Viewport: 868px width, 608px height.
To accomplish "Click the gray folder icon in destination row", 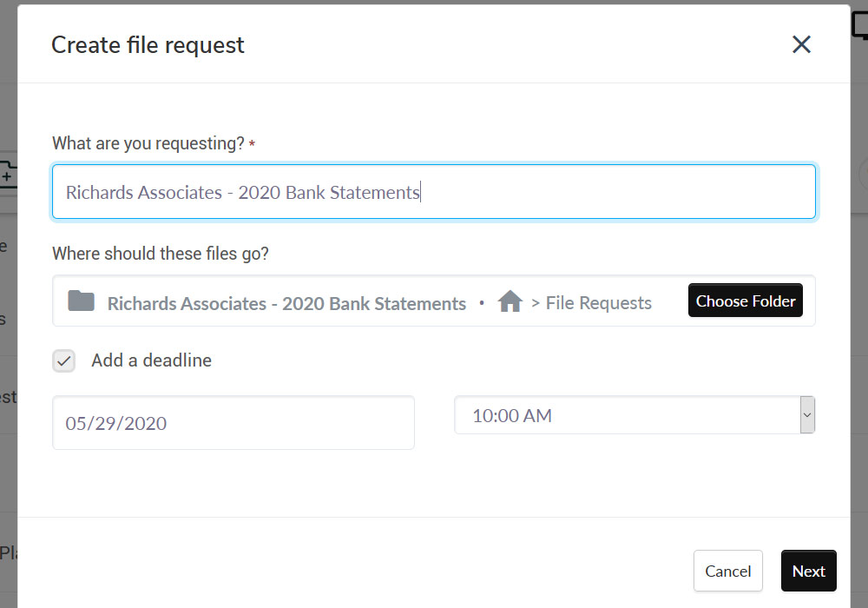I will click(81, 301).
